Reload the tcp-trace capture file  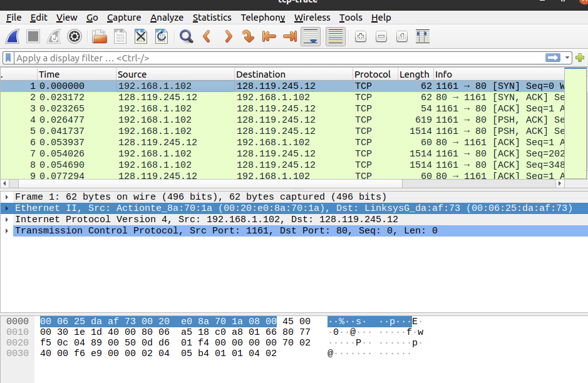click(162, 36)
